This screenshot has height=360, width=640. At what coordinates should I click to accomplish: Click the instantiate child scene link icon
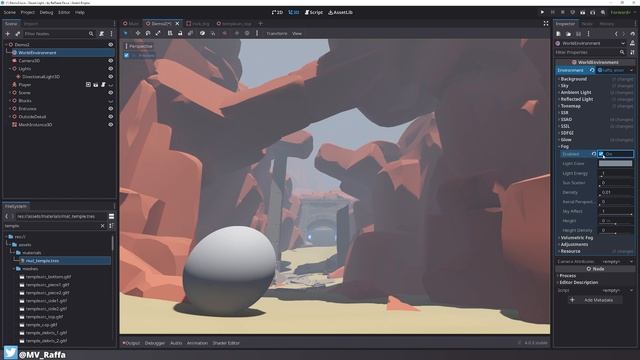[18, 33]
